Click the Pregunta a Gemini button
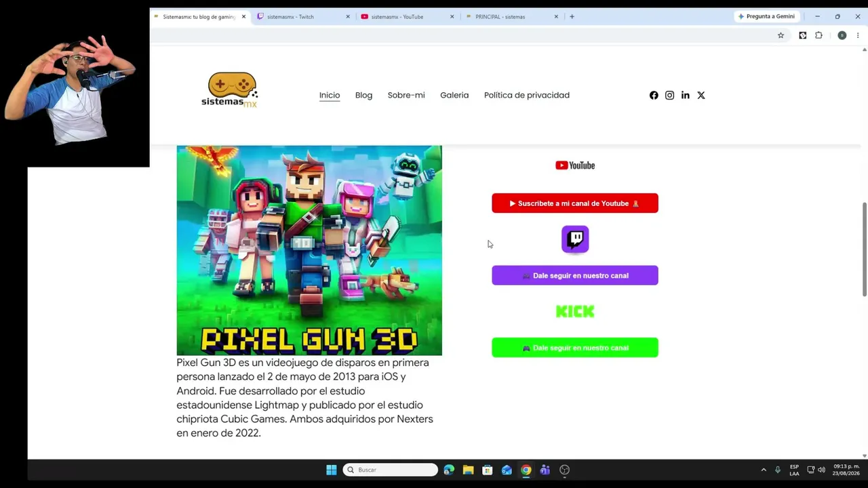868x488 pixels. click(x=766, y=16)
